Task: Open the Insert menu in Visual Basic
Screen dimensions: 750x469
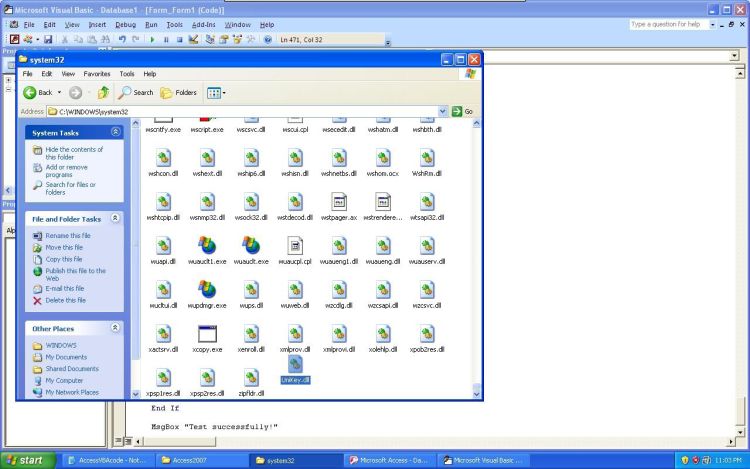Action: [97, 24]
